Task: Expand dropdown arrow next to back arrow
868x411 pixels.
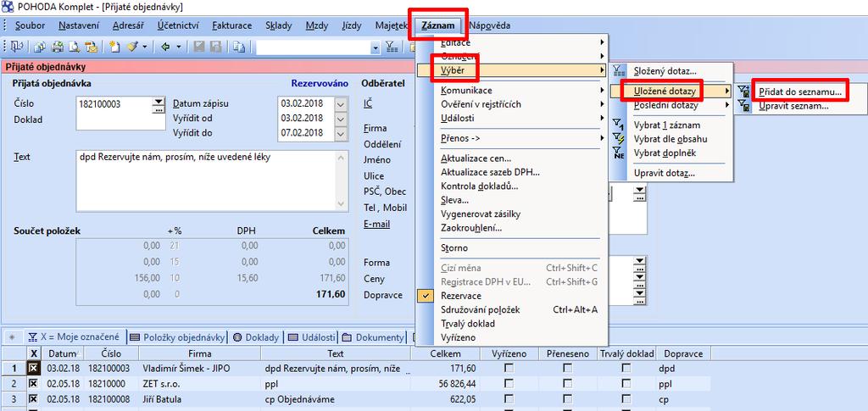Action: click(x=178, y=47)
